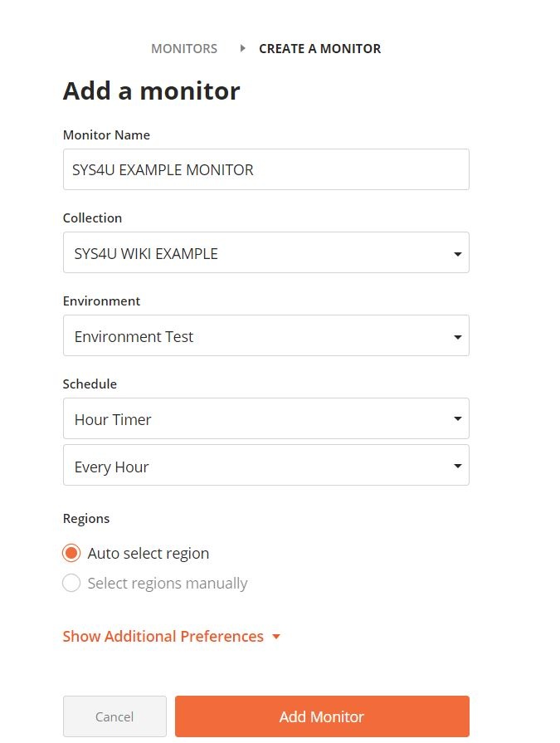Screen dimensions: 560x743
Task: Open the Environment Test dropdown
Action: (265, 335)
